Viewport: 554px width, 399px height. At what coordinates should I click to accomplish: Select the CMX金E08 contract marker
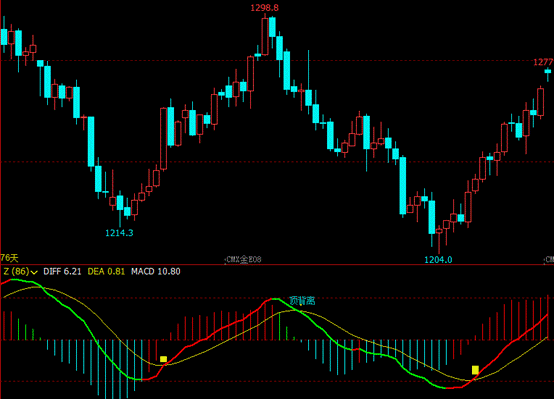point(243,260)
